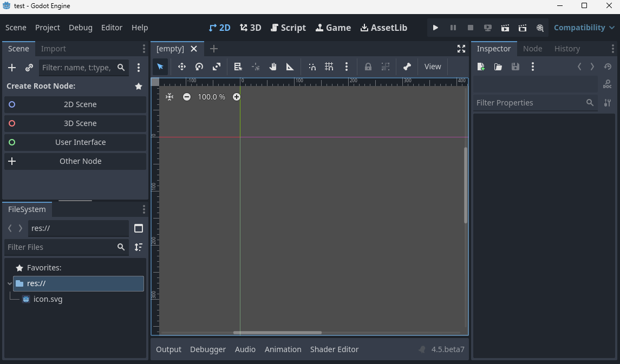Switch to the 2D workspace
The height and width of the screenshot is (364, 620).
(219, 28)
